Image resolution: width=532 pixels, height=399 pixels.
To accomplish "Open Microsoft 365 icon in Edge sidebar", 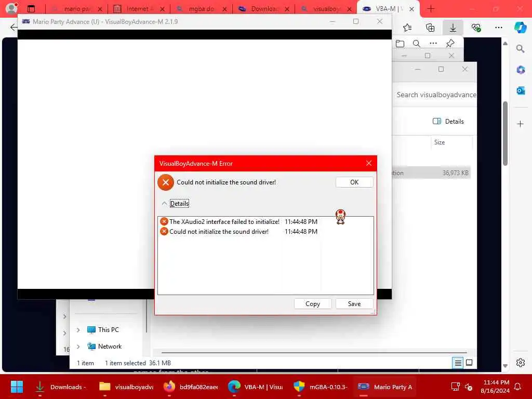I will coord(521,70).
